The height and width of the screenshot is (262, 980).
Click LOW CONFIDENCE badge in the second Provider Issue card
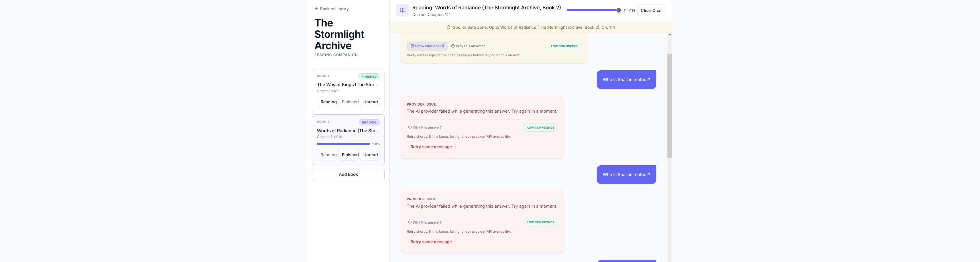click(x=541, y=222)
